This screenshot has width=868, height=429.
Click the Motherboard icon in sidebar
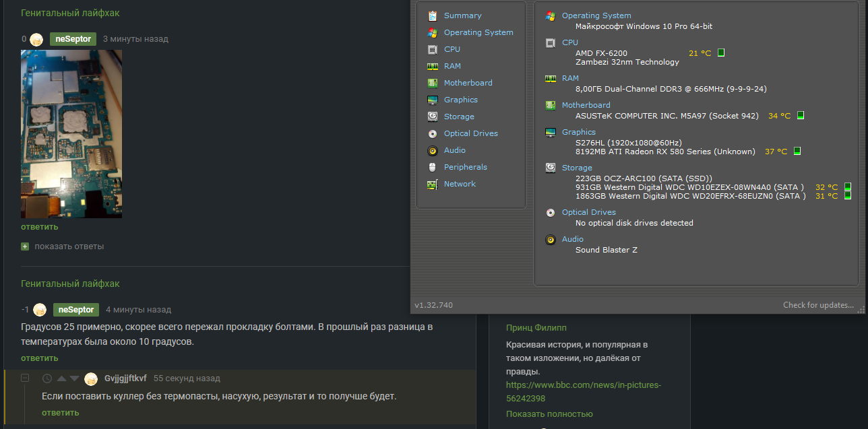pyautogui.click(x=432, y=83)
